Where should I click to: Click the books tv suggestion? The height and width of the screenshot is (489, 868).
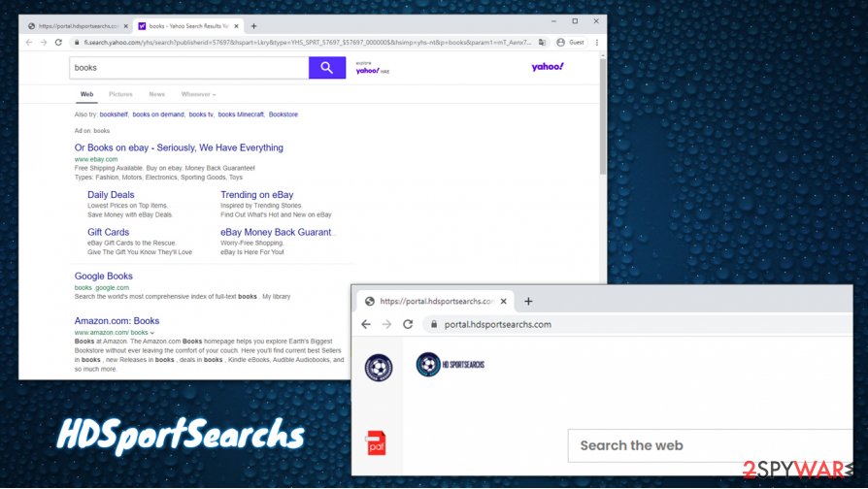click(x=201, y=114)
